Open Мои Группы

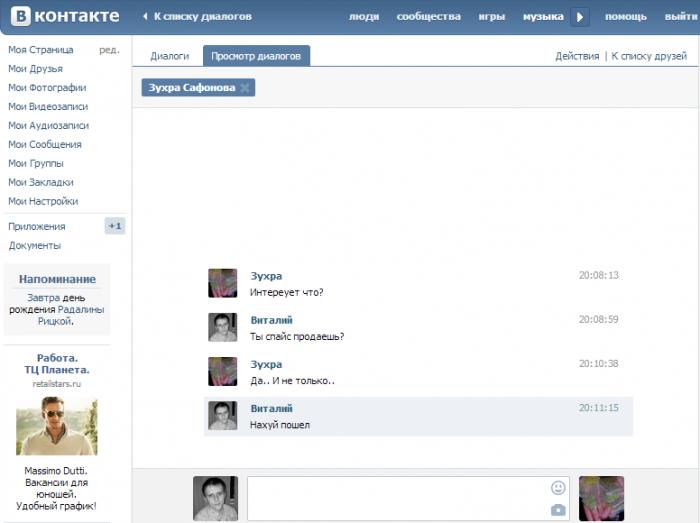[36, 164]
